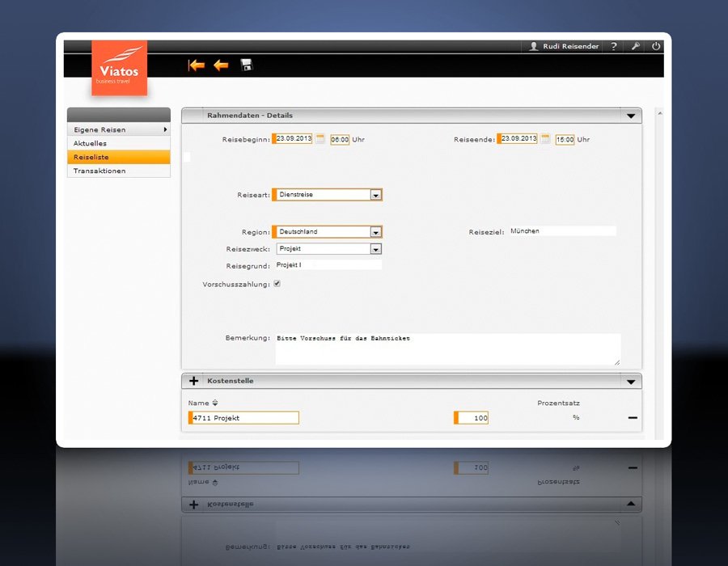Click the Rudi Reisender user name

coord(570,46)
